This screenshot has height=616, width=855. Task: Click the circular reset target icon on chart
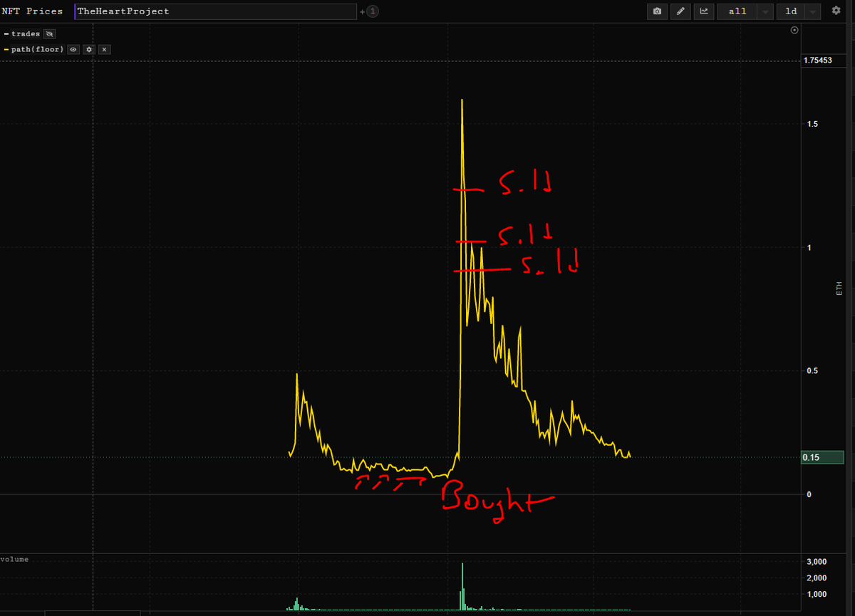tap(794, 30)
